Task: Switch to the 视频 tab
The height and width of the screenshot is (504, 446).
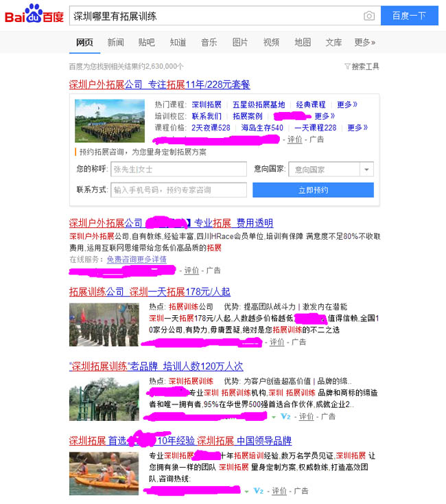Action: [x=271, y=43]
